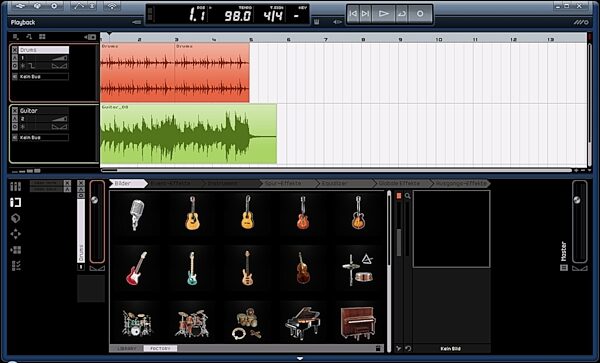Choose the upright piano image
Screen dimensions: 600x363
(358, 324)
